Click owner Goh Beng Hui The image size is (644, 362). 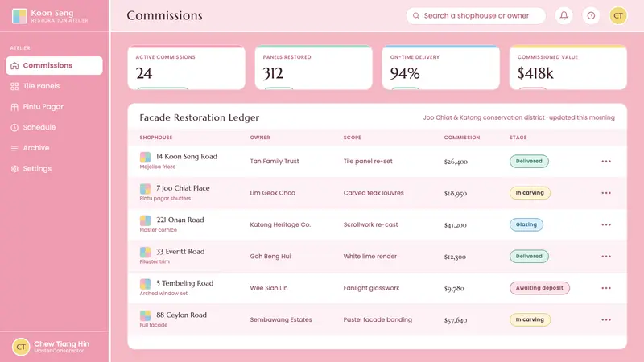tap(270, 256)
